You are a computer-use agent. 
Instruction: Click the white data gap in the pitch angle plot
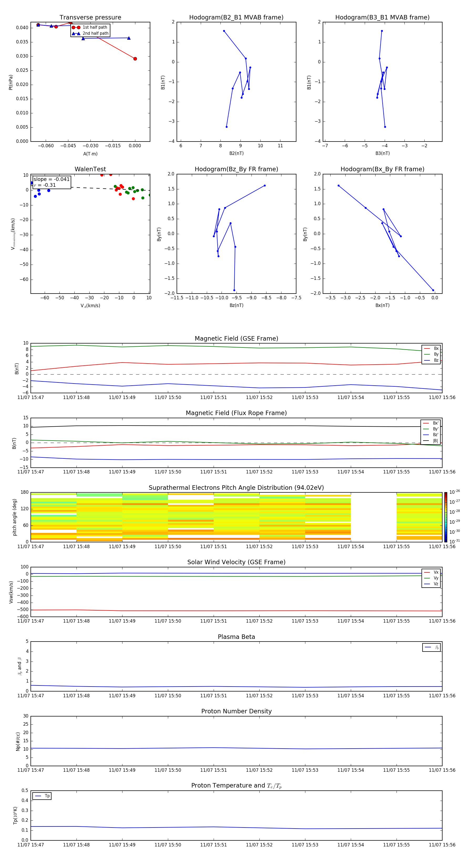click(x=374, y=517)
